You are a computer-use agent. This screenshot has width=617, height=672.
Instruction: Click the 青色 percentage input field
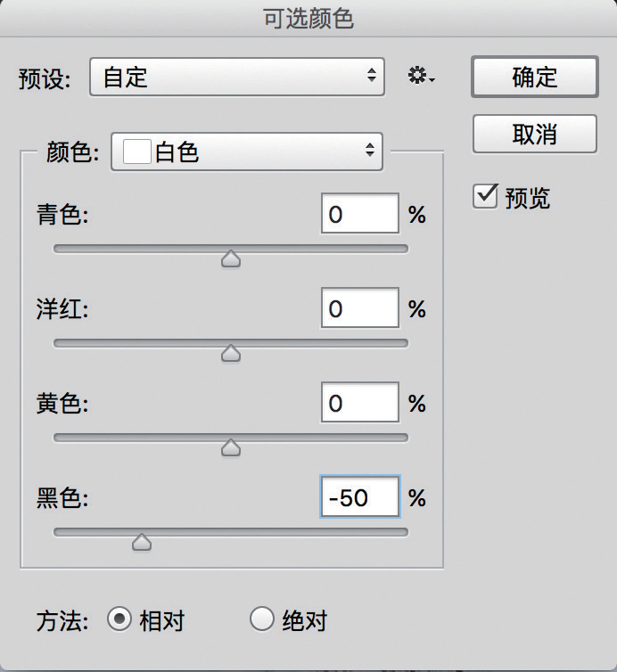coord(359,215)
